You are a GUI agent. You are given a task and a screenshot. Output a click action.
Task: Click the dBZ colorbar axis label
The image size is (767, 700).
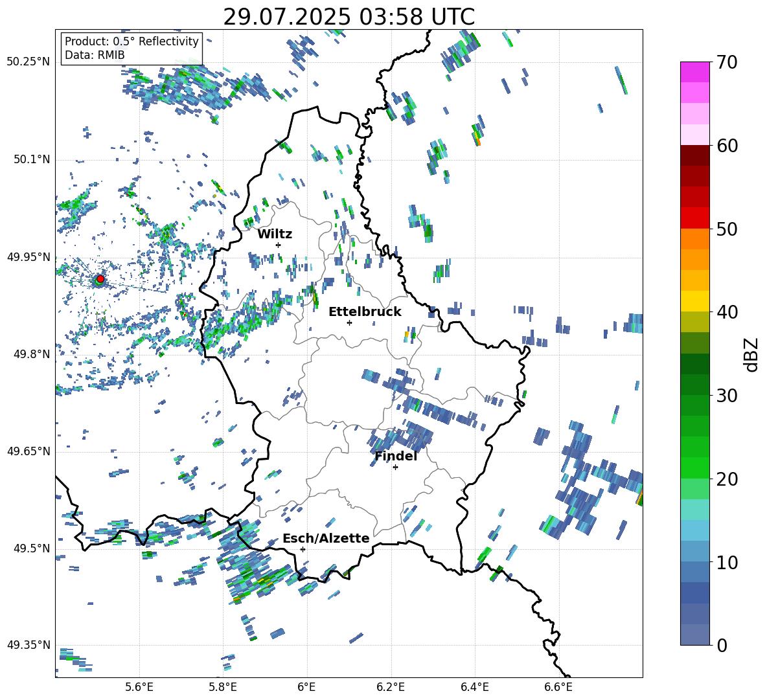(752, 354)
